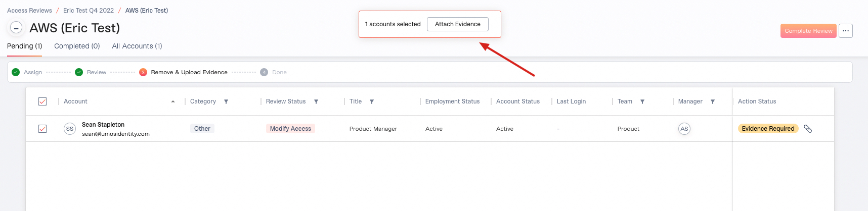Open the Review Status filter icon
Screen dimensions: 868x211
tap(316, 101)
